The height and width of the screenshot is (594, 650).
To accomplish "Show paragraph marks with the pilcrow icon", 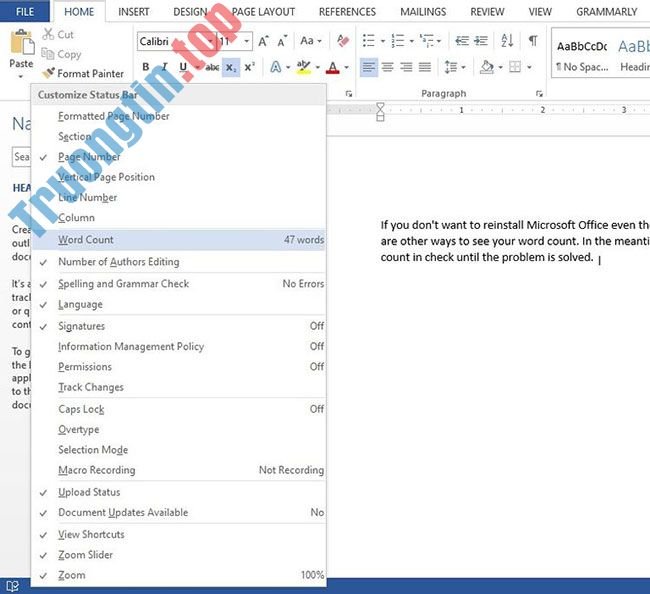I will click(x=533, y=41).
